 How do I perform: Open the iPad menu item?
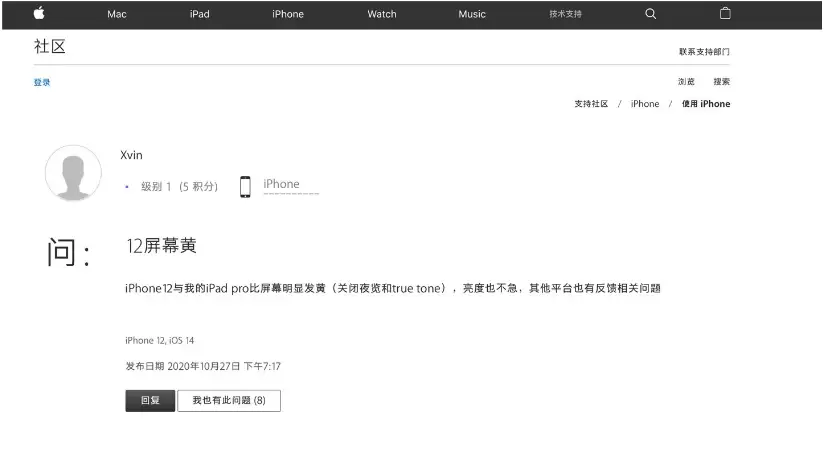[x=200, y=14]
